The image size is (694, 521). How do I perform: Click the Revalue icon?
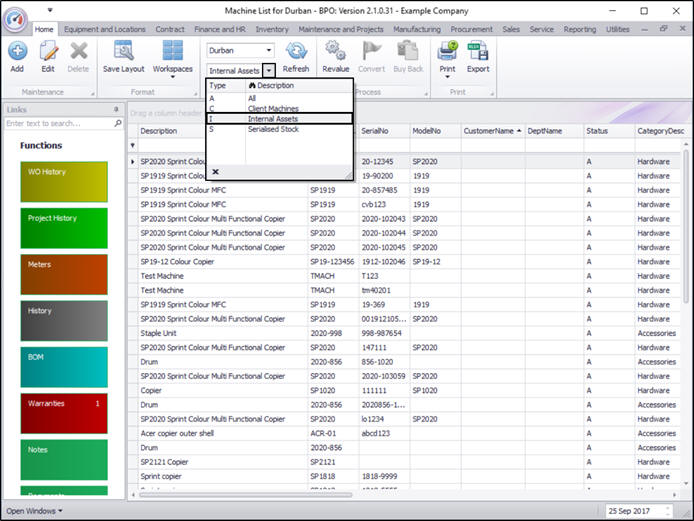[x=335, y=52]
